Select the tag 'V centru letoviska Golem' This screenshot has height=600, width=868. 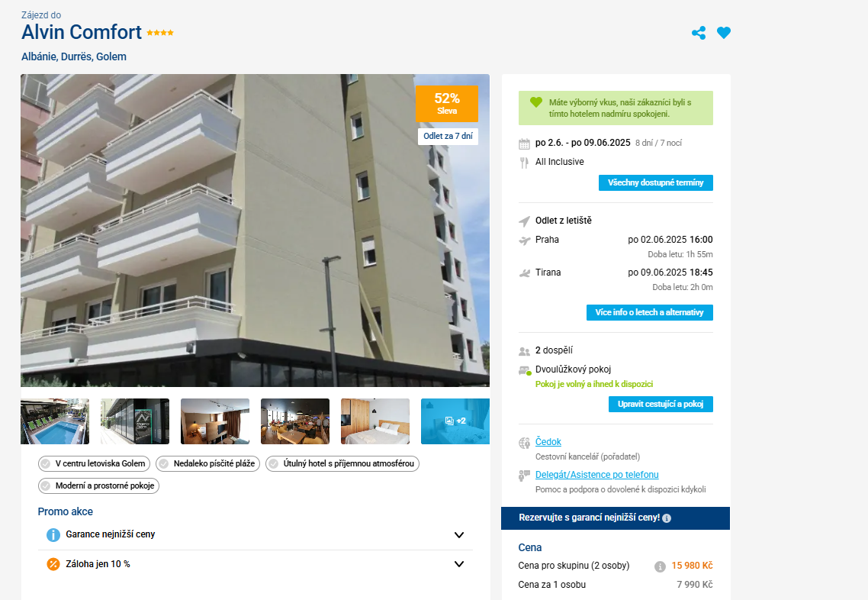coord(94,463)
